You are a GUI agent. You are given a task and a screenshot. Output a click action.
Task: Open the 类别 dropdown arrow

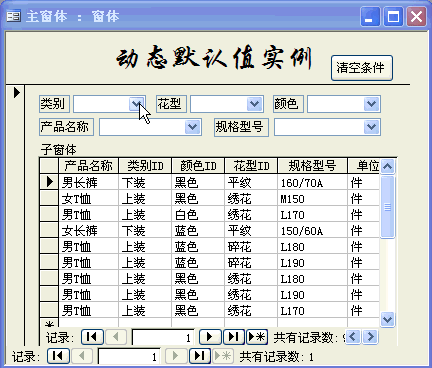coord(137,104)
